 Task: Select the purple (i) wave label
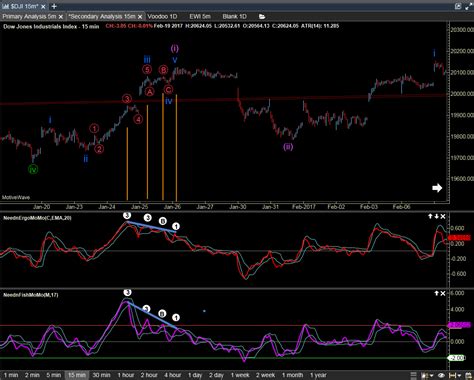[x=175, y=49]
